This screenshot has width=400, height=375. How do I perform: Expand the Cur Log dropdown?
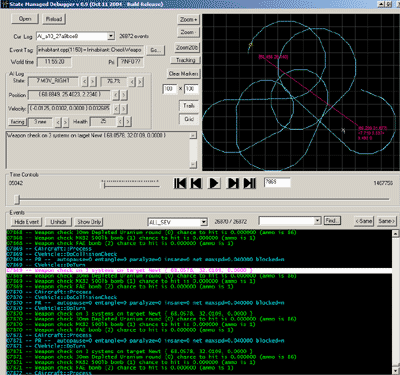pyautogui.click(x=111, y=36)
